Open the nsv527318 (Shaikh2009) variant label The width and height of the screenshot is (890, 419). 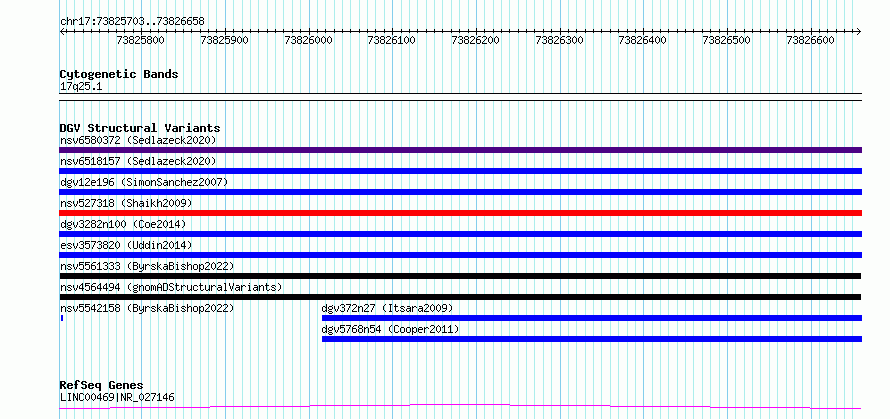coord(126,203)
